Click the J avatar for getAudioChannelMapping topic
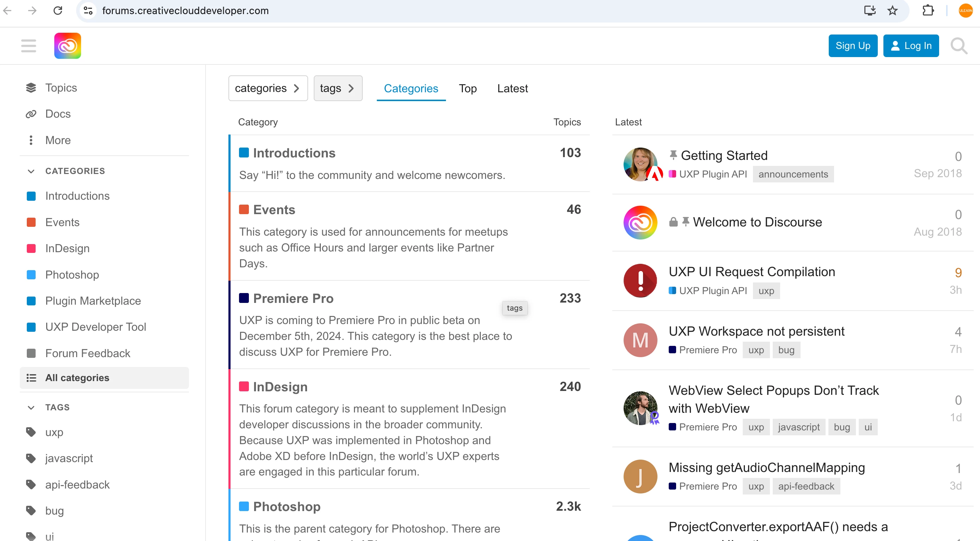This screenshot has height=541, width=980. [641, 477]
